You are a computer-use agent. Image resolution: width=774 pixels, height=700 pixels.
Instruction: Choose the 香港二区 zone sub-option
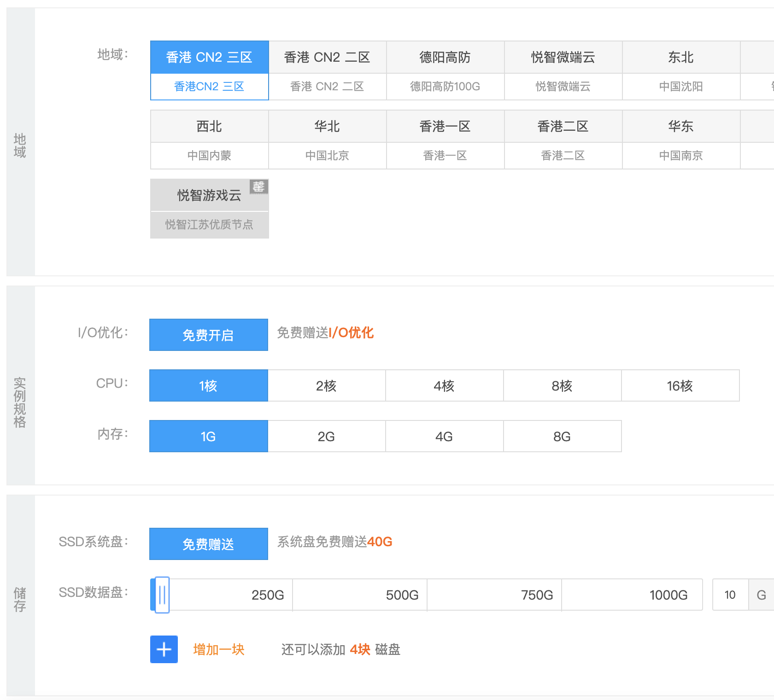[x=563, y=156]
